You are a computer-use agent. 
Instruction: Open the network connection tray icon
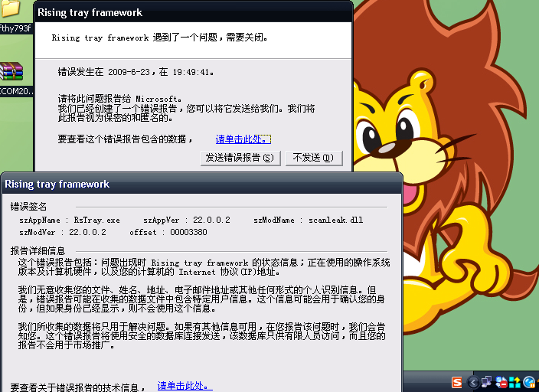[x=486, y=382]
